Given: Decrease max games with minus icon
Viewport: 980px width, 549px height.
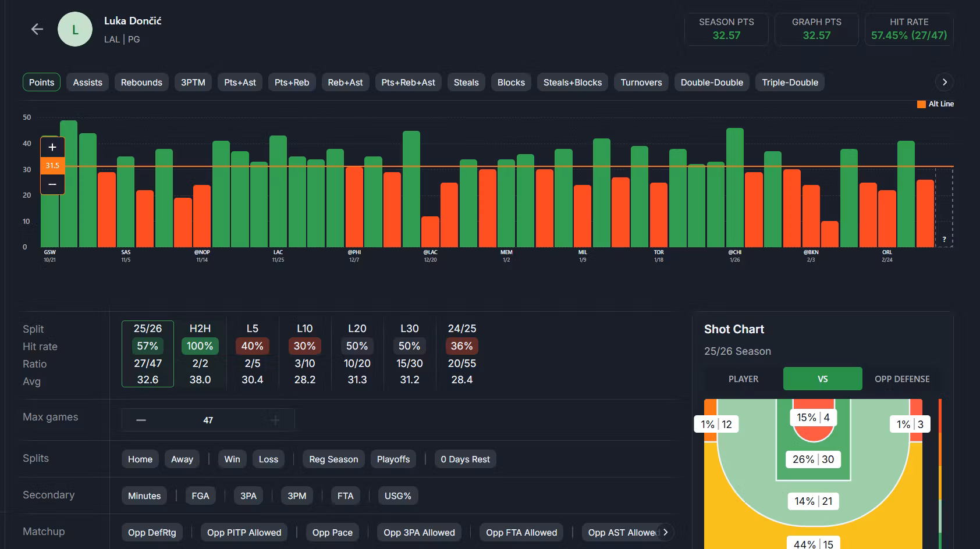Looking at the screenshot, I should (x=141, y=420).
